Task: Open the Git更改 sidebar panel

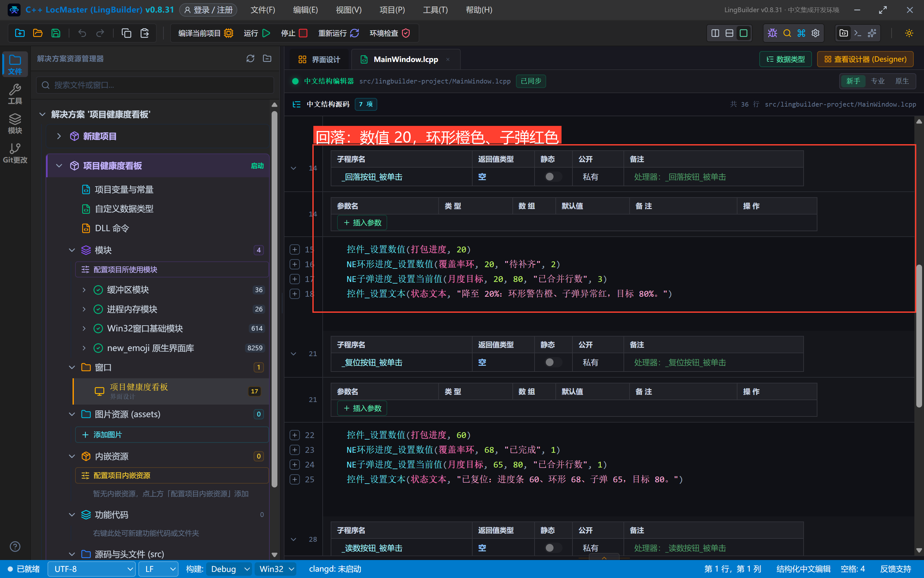Action: (x=15, y=153)
